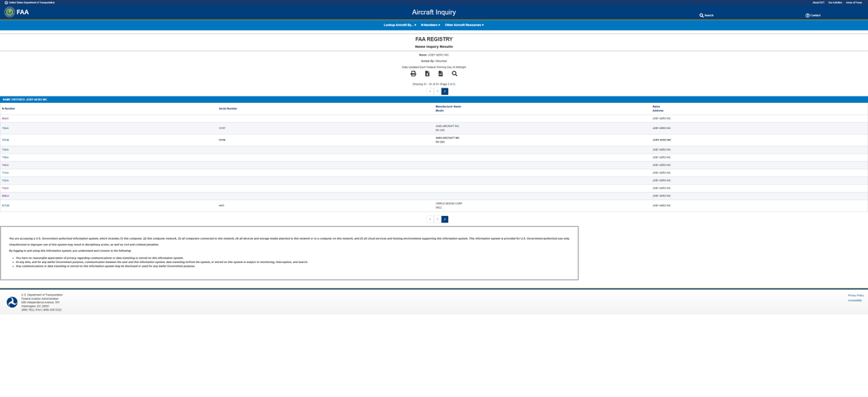Select serial number 12157 cell

point(222,128)
